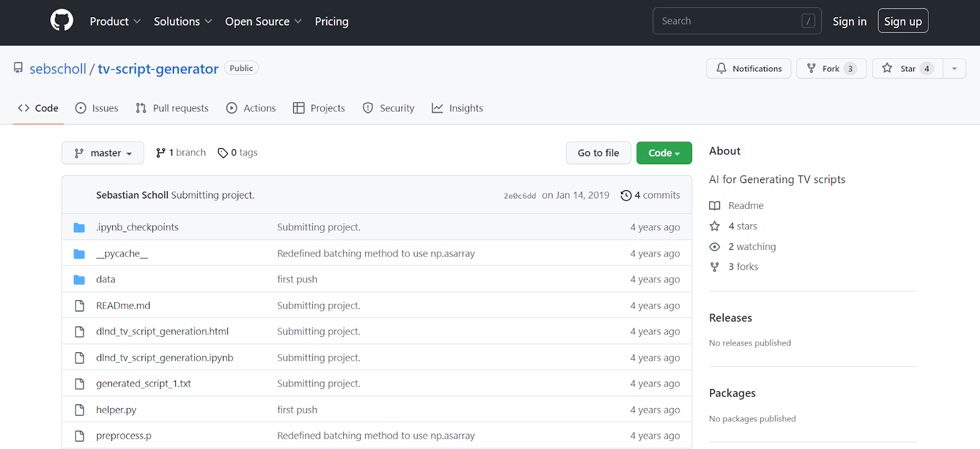Image resolution: width=980 pixels, height=449 pixels.
Task: Click the Sign up button
Action: 902,21
